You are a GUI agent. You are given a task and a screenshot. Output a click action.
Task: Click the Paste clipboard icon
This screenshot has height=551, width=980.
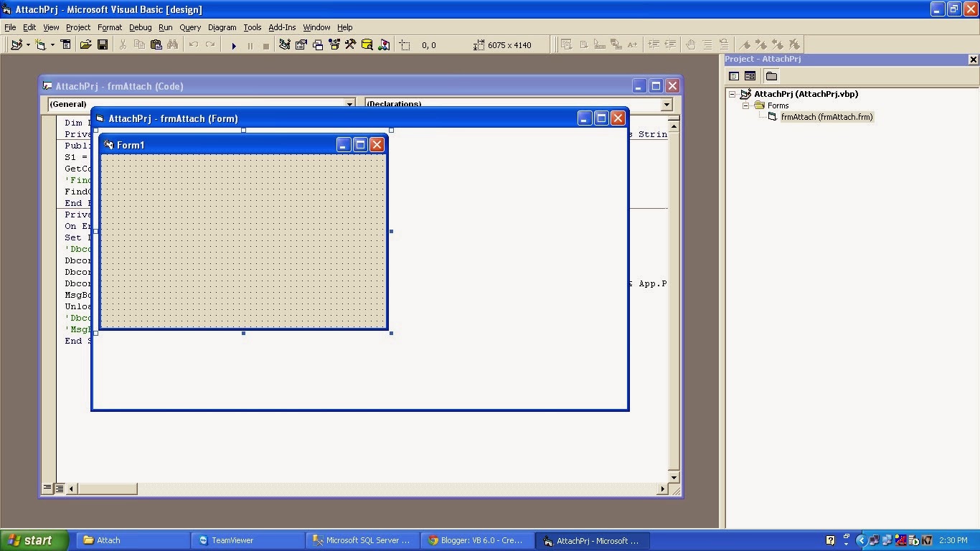point(156,44)
